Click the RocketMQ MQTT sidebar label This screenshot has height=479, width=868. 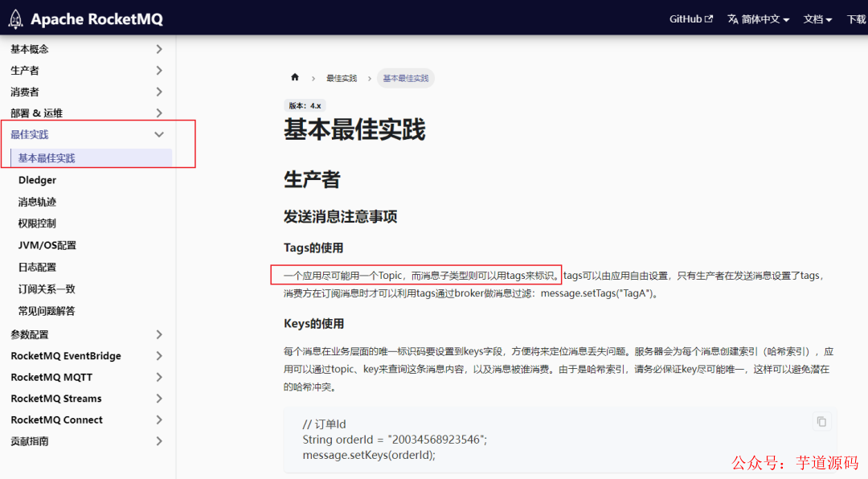point(51,377)
